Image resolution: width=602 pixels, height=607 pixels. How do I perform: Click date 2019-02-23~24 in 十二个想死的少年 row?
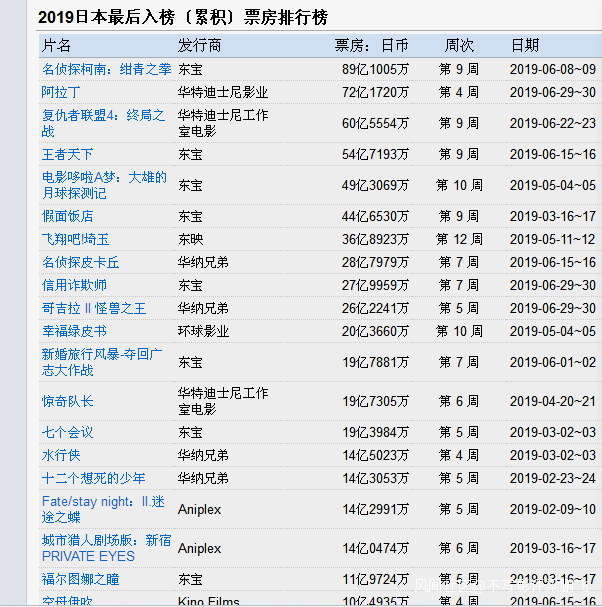click(x=553, y=478)
